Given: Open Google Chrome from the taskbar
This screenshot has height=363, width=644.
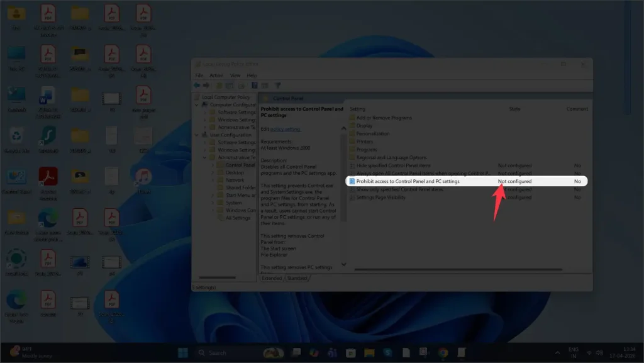Looking at the screenshot, I should 443,353.
